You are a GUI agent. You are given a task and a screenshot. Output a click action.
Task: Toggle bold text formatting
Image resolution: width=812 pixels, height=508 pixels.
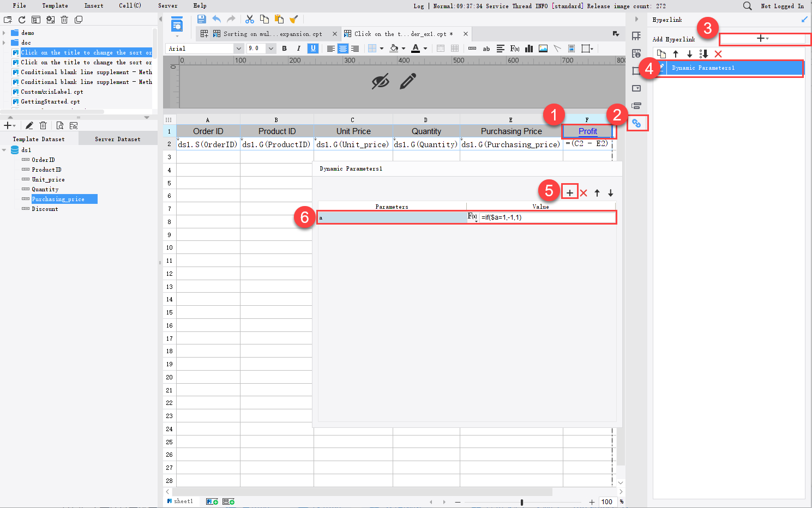click(x=284, y=49)
